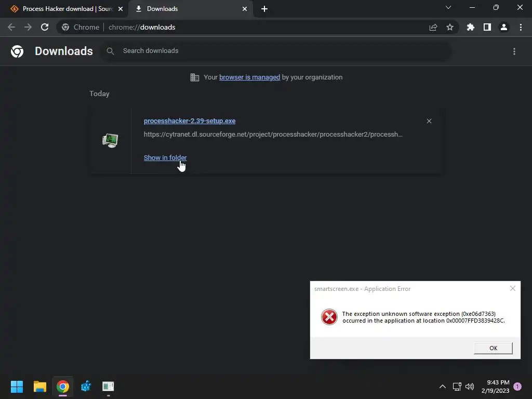Open a new browser tab
Image resolution: width=532 pixels, height=399 pixels.
(264, 9)
